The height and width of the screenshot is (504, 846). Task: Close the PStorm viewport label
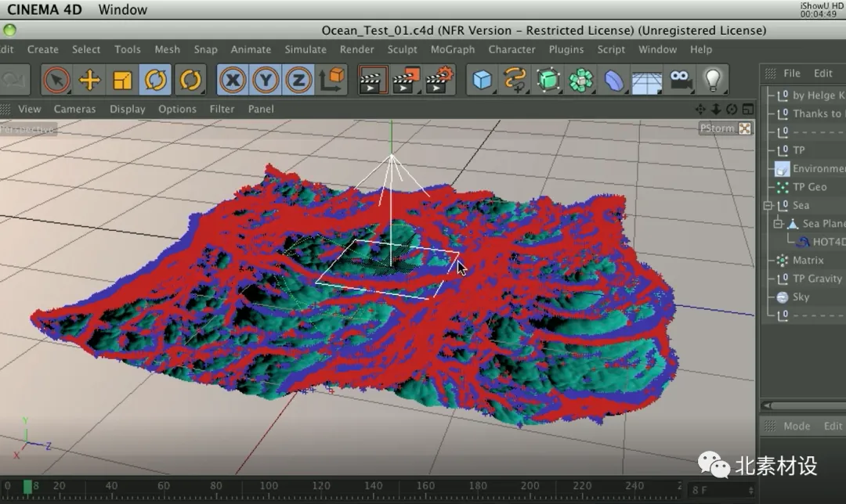(x=745, y=128)
